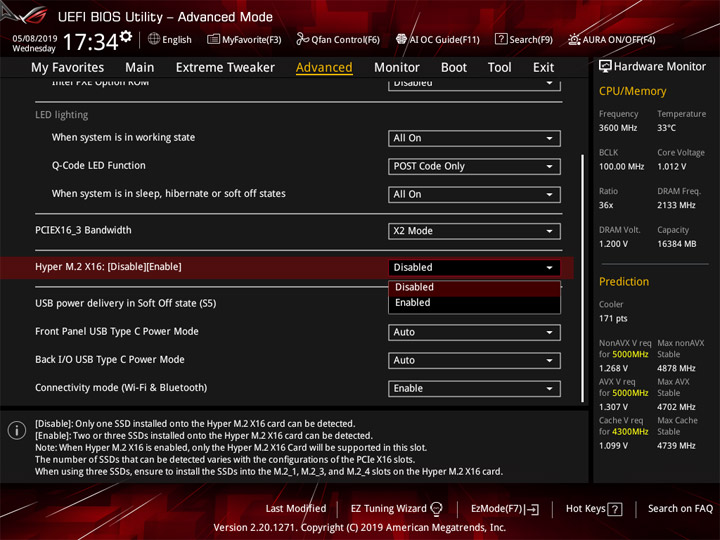Click the settings list scrollbar

coord(582,278)
